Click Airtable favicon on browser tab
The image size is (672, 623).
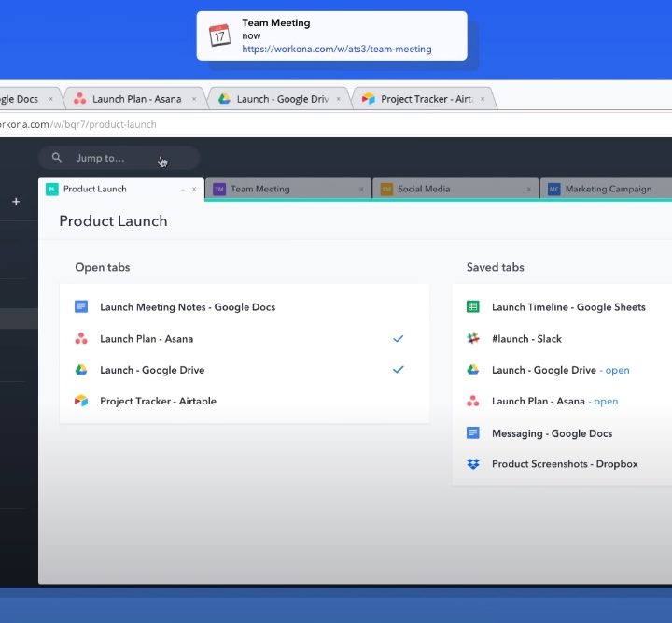click(x=368, y=99)
